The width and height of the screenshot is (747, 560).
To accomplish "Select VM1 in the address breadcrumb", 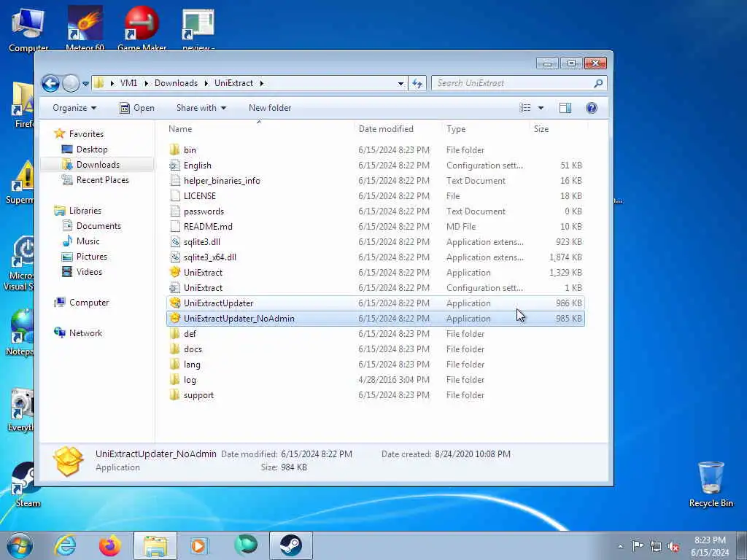I will [128, 83].
